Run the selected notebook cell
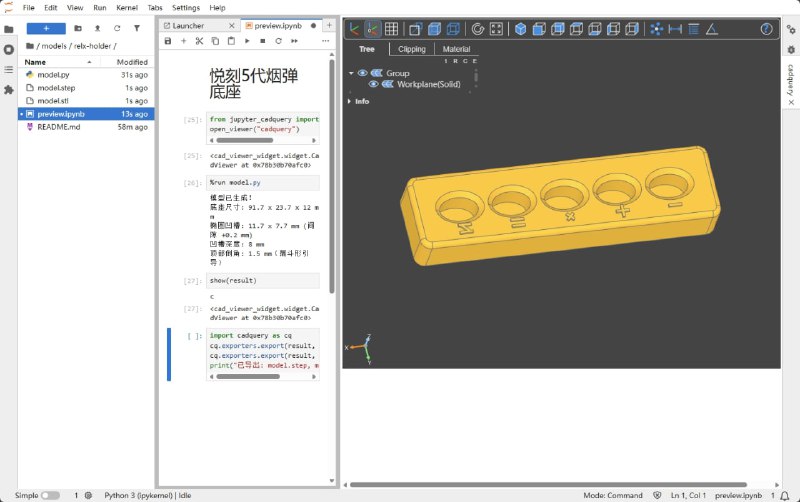 point(247,41)
